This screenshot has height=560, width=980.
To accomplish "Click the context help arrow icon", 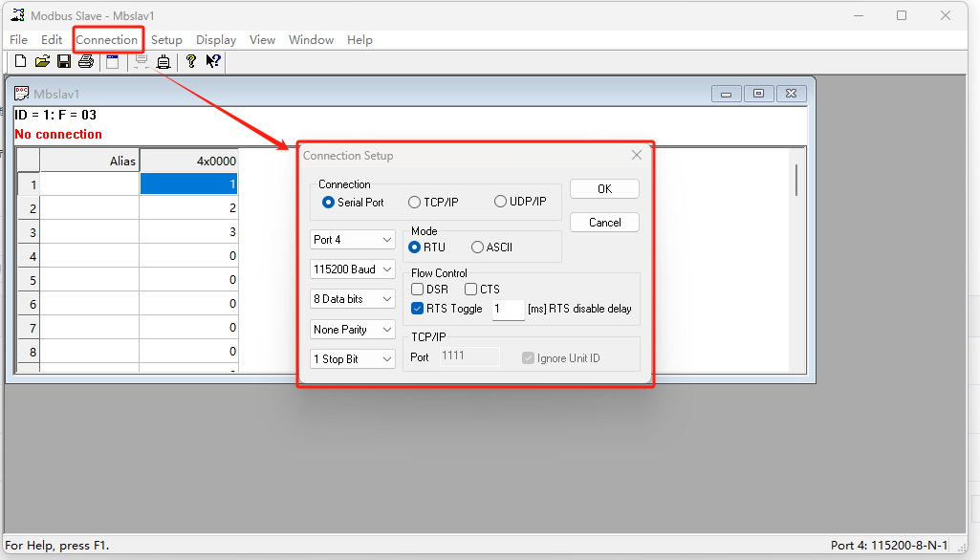I will [x=213, y=61].
